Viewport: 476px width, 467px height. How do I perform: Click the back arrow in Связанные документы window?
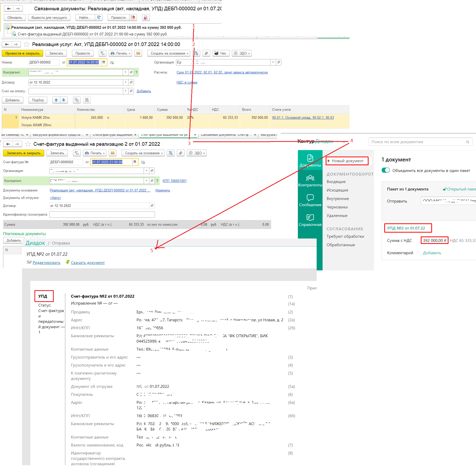[x=9, y=8]
